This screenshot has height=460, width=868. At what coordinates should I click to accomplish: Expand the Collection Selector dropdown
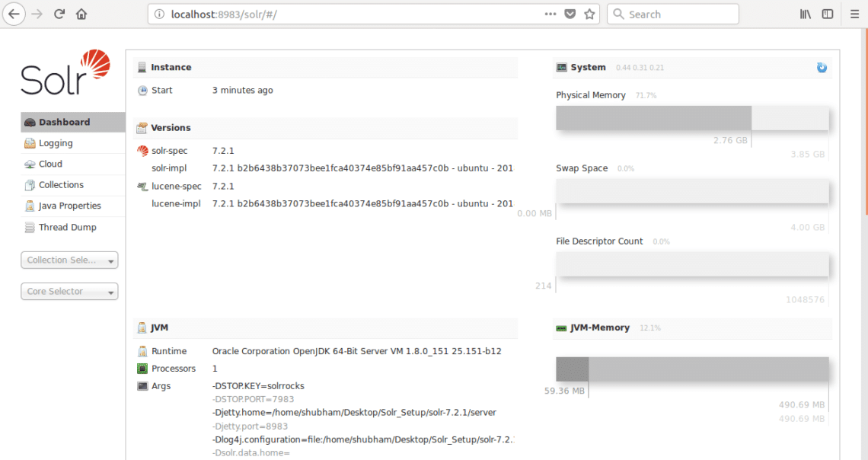(69, 260)
